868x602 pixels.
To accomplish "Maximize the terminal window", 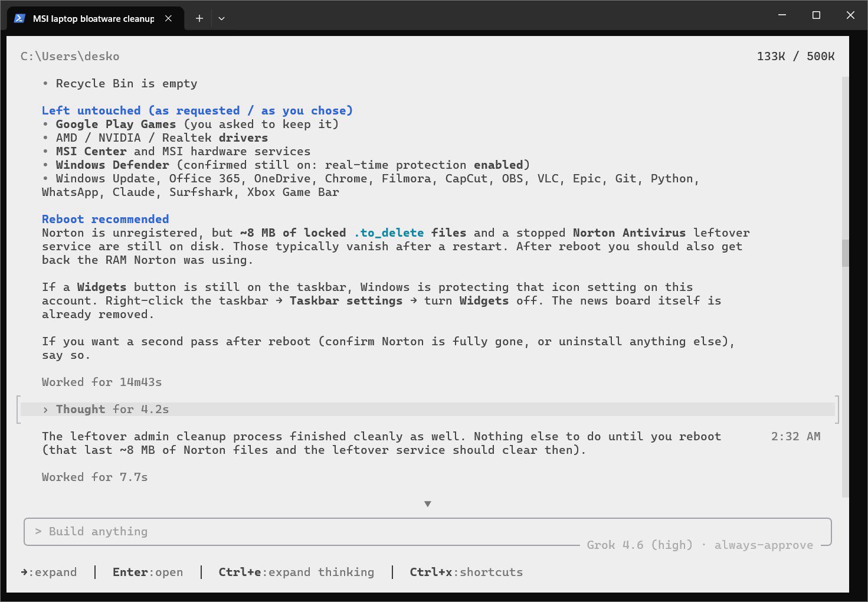I will pos(816,15).
